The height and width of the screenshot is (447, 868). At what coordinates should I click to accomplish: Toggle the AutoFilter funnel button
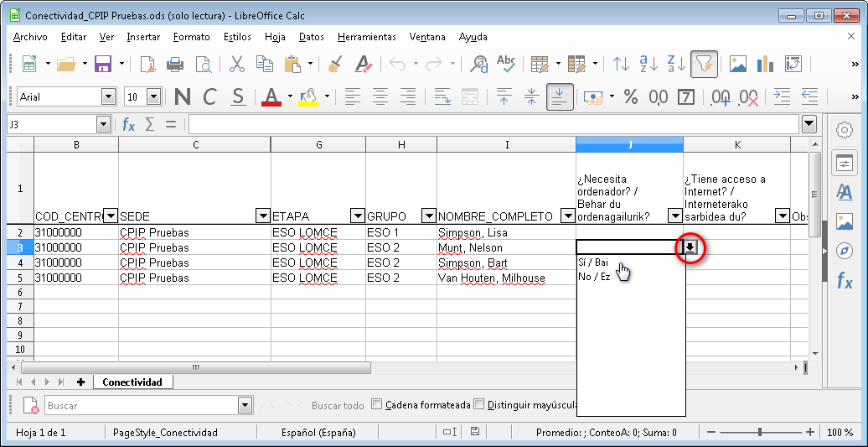pyautogui.click(x=704, y=65)
